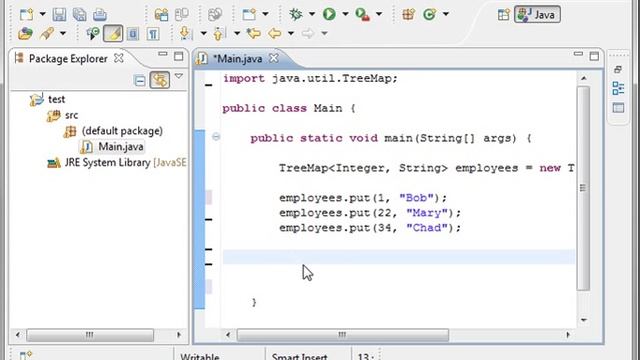The width and height of the screenshot is (640, 360).
Task: Click the Restore icon in the right trim
Action: click(618, 69)
